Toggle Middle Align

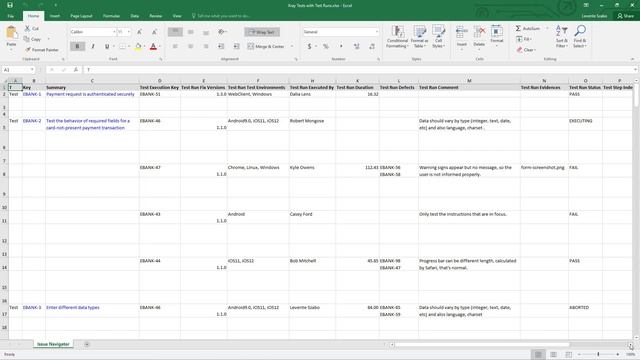(191, 32)
